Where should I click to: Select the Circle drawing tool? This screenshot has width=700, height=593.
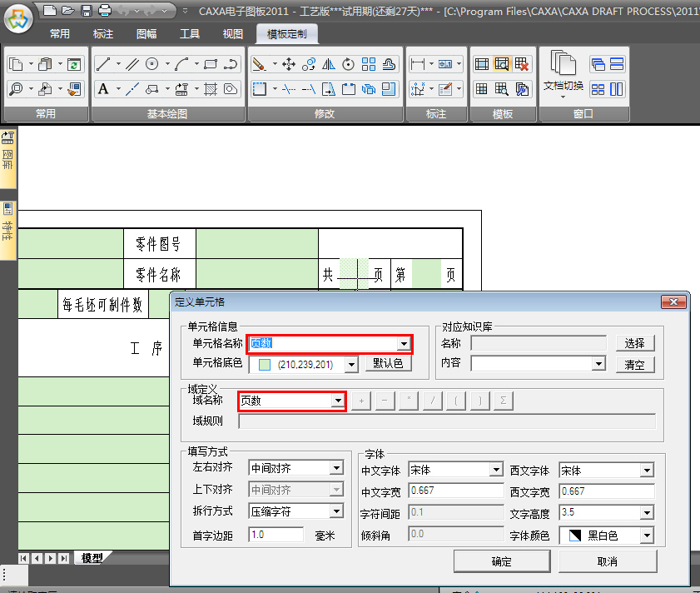pos(151,64)
